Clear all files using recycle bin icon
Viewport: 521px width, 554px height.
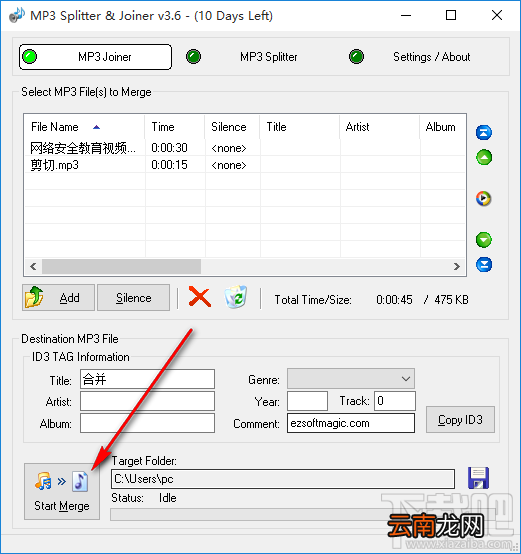tap(236, 297)
